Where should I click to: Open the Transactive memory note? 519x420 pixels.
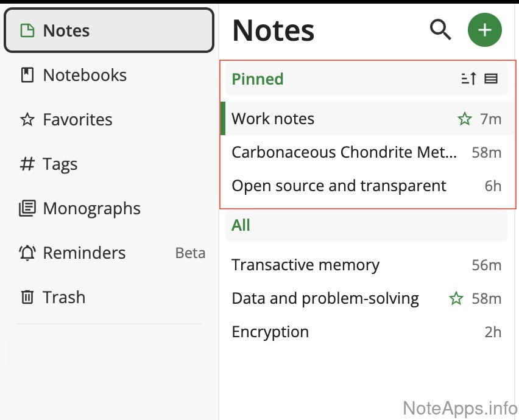[x=305, y=265]
